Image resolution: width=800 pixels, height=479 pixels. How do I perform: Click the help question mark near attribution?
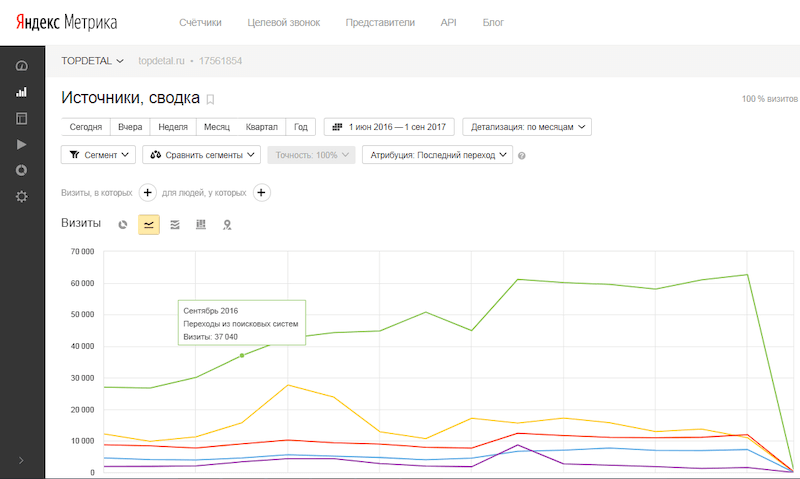(522, 156)
